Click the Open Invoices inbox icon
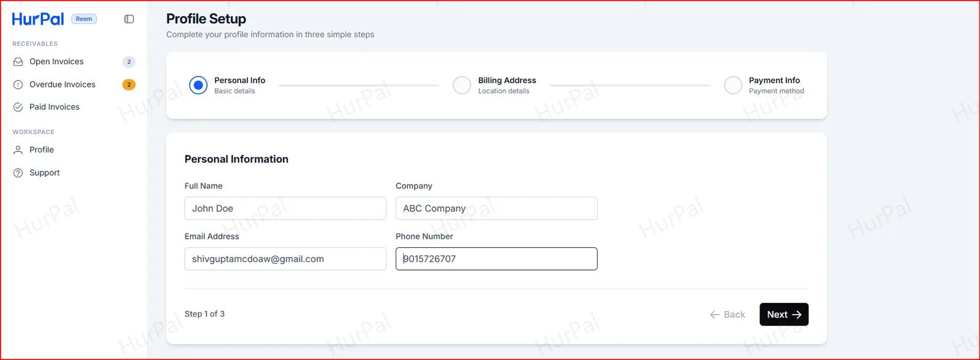 pos(18,62)
